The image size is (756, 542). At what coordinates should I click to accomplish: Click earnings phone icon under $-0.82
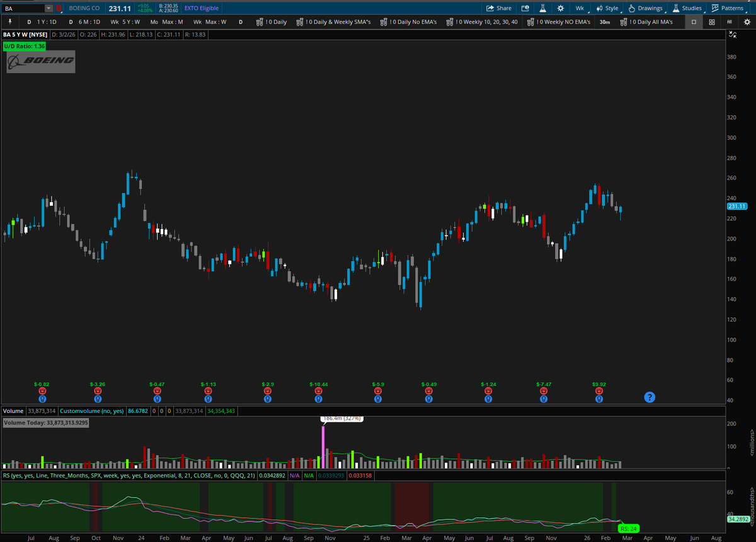pos(42,391)
